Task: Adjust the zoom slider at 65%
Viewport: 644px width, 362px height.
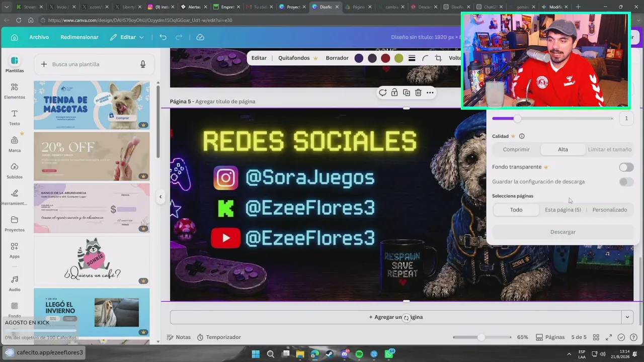Action: pos(481,337)
